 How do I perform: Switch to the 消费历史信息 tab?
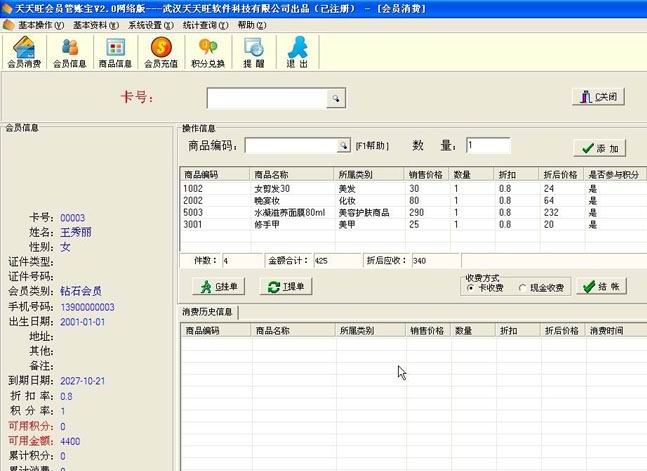point(208,312)
